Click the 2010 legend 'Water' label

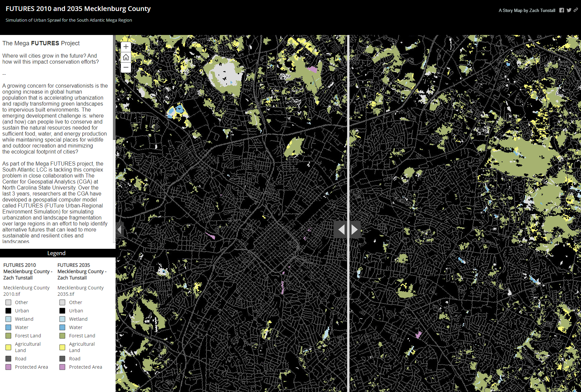(22, 327)
